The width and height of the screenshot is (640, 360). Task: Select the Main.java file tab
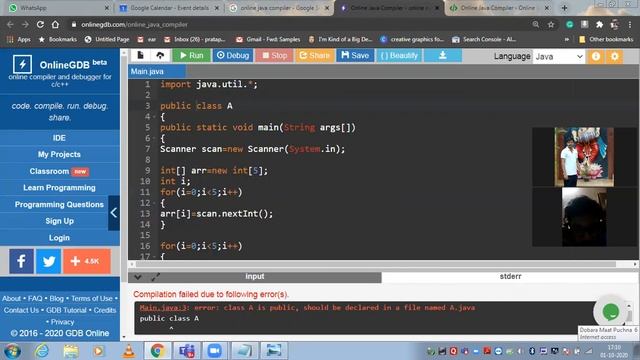[157, 71]
